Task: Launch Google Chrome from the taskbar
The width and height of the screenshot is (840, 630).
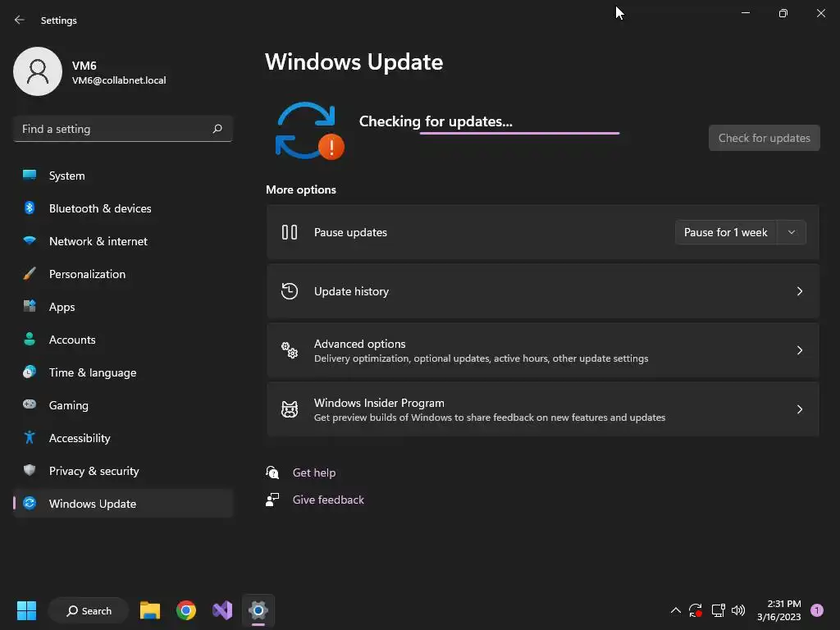Action: click(186, 610)
